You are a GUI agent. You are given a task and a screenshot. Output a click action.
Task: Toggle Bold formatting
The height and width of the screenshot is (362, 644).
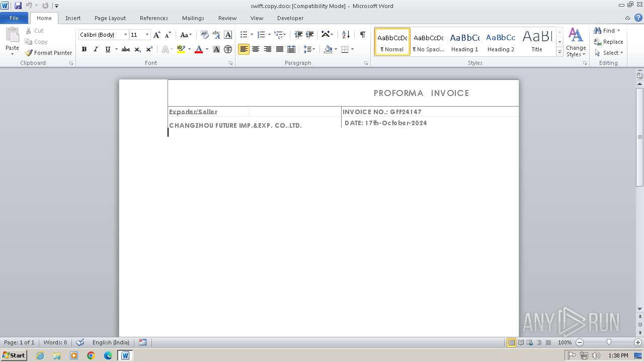pyautogui.click(x=84, y=49)
